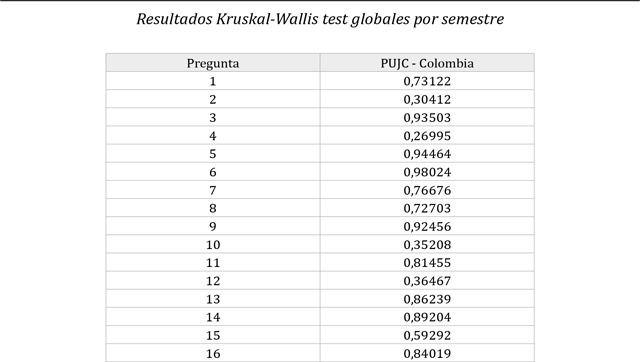640x362 pixels.
Task: Click the 0,98024 value in row 6
Action: tap(427, 172)
